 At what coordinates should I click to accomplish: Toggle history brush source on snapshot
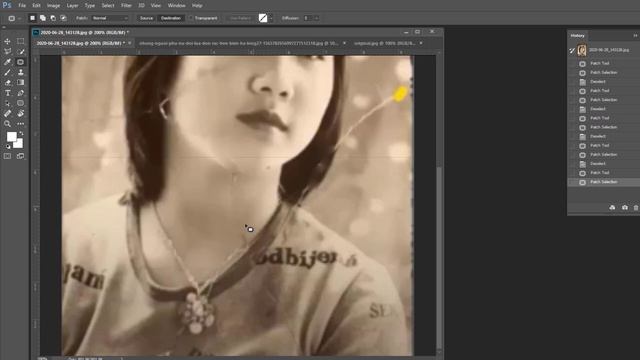point(572,50)
